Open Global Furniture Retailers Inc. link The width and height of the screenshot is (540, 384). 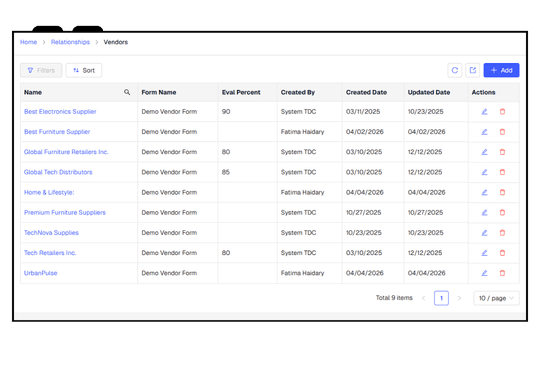coord(66,152)
